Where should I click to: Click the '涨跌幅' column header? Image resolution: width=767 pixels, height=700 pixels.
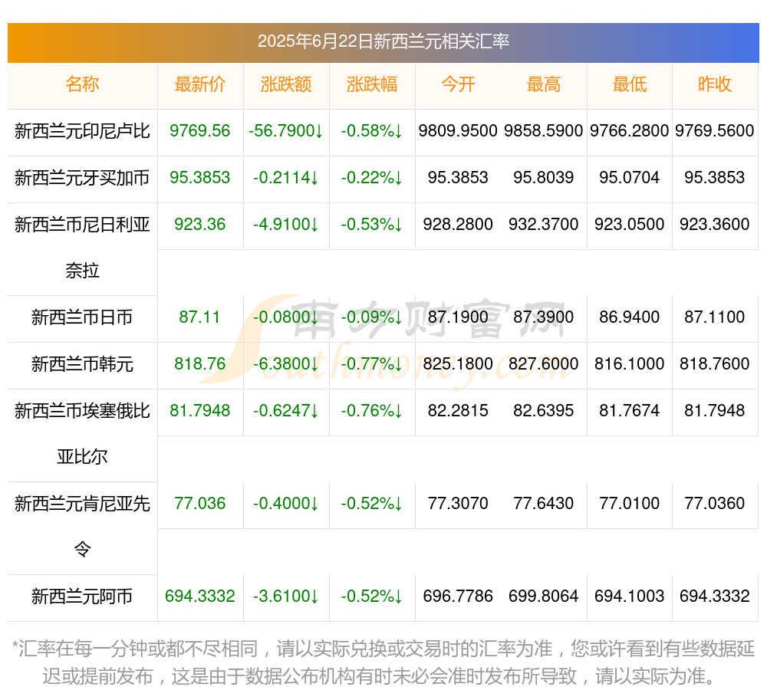point(372,84)
